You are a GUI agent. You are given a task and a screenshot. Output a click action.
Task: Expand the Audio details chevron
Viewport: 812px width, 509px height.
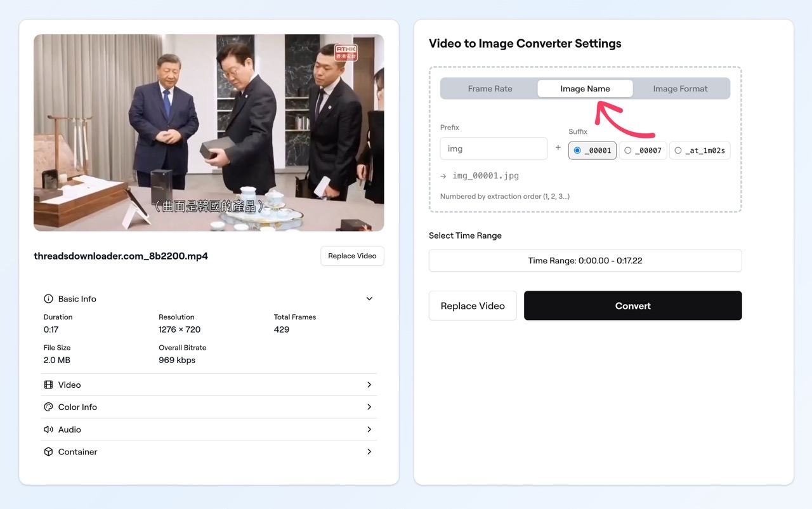point(369,430)
